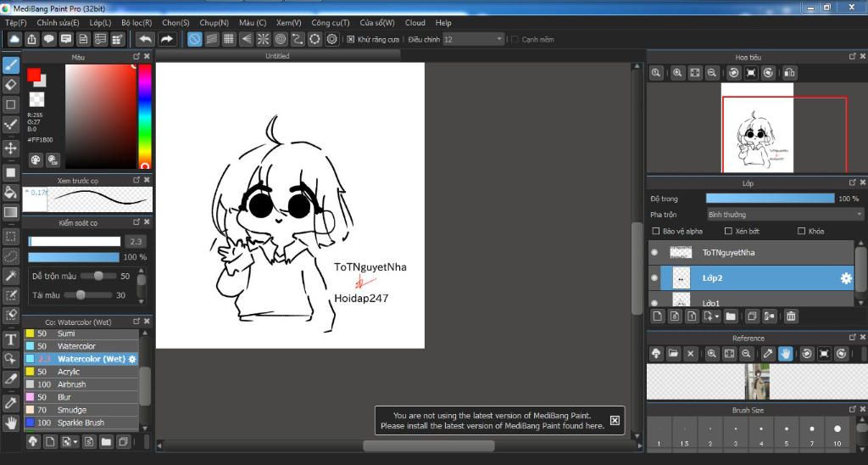Hide the Lớp2 layer
Viewport: 868px width, 465px height.
(654, 277)
